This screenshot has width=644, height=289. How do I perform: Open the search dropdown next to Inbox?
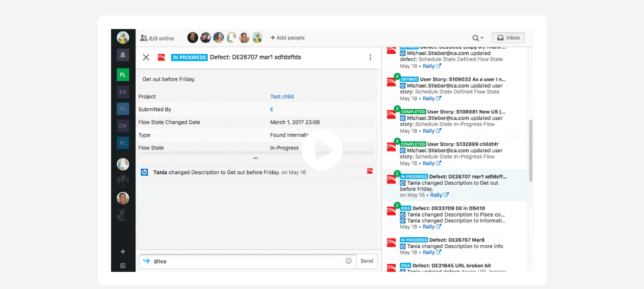(478, 38)
